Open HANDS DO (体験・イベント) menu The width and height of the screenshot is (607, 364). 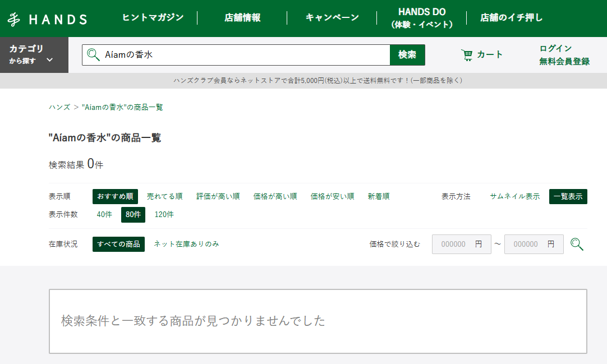[422, 18]
